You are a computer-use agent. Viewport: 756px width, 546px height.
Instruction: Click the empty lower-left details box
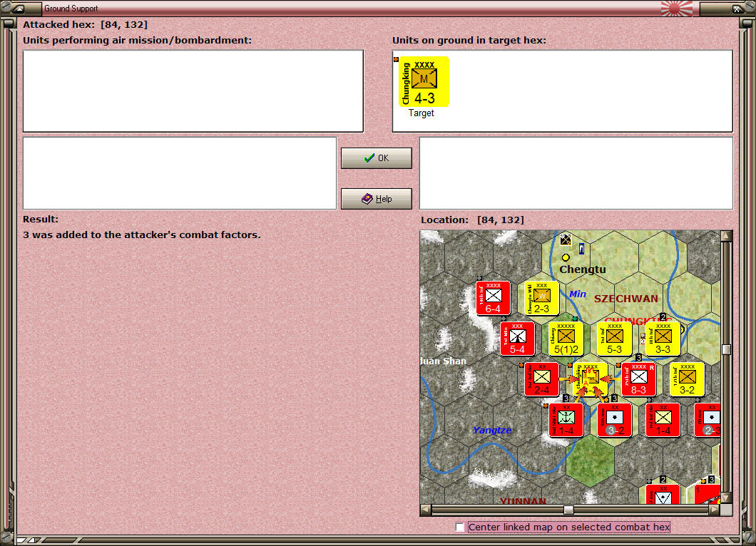[x=180, y=173]
